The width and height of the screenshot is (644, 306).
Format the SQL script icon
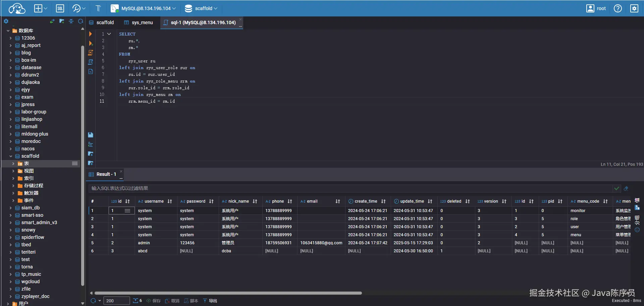pyautogui.click(x=91, y=144)
